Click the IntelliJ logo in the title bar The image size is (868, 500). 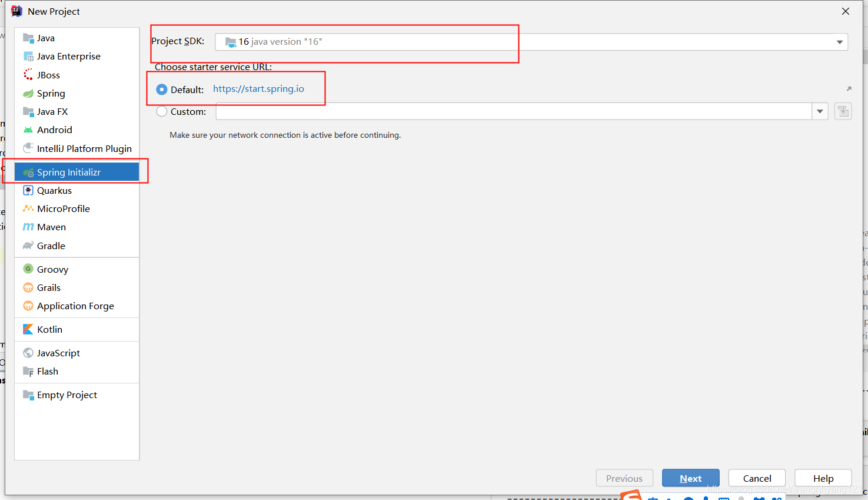coord(16,11)
